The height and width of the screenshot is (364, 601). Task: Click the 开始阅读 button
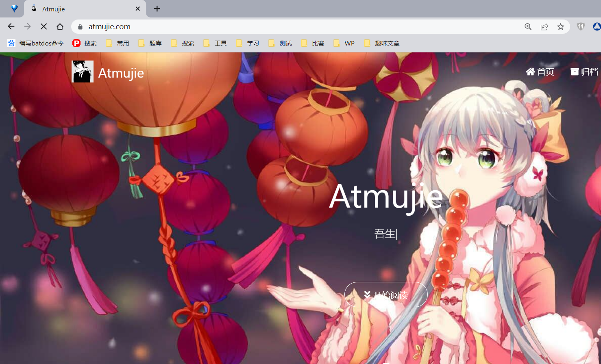coord(386,295)
